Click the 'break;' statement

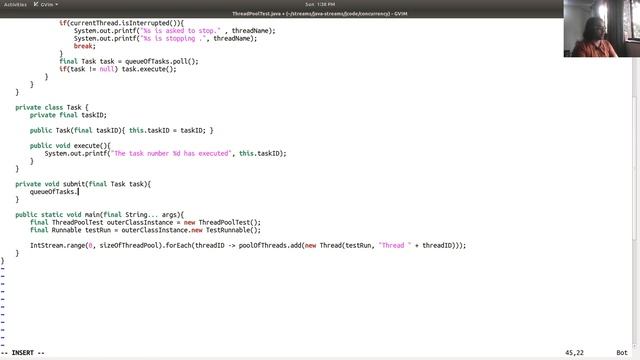tap(84, 46)
